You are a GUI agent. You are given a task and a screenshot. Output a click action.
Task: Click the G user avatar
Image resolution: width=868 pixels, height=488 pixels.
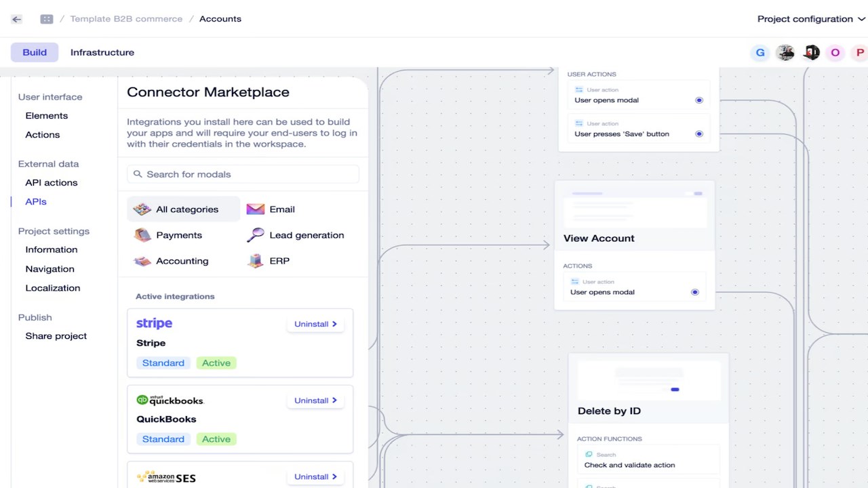point(760,52)
